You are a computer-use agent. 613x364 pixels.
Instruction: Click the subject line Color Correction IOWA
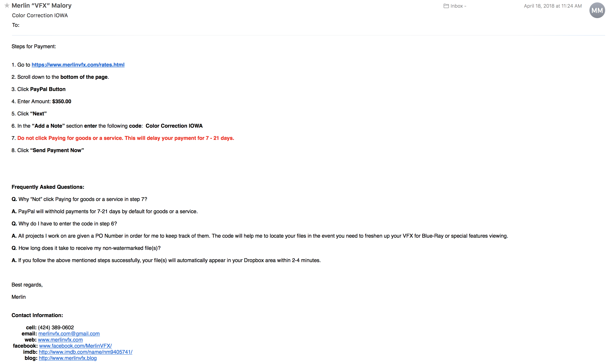point(40,15)
